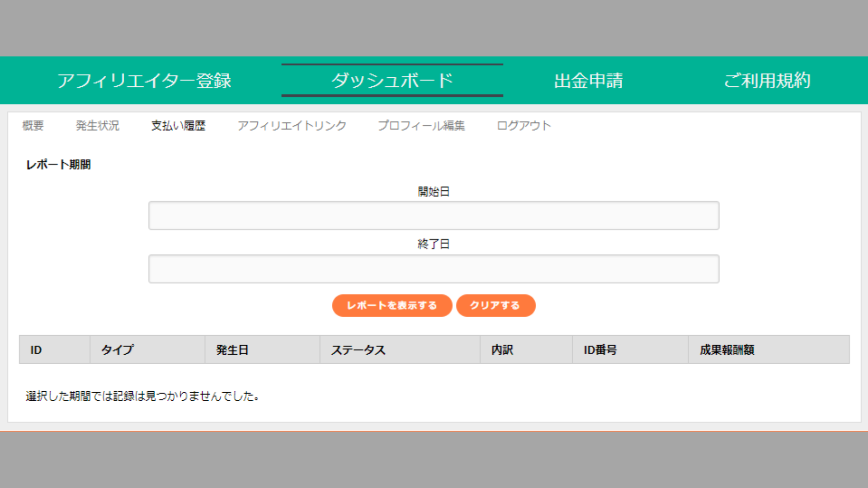Click the ステータス column header
This screenshot has height=488, width=868.
click(400, 350)
